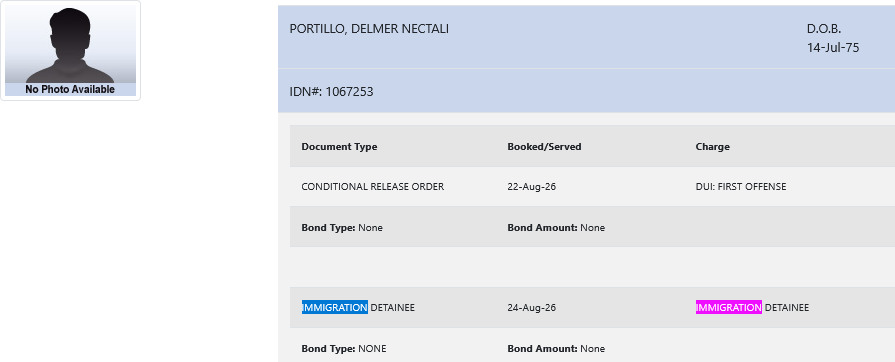Select the inmate name PORTILLO, DELMER NECTALI

[x=369, y=29]
